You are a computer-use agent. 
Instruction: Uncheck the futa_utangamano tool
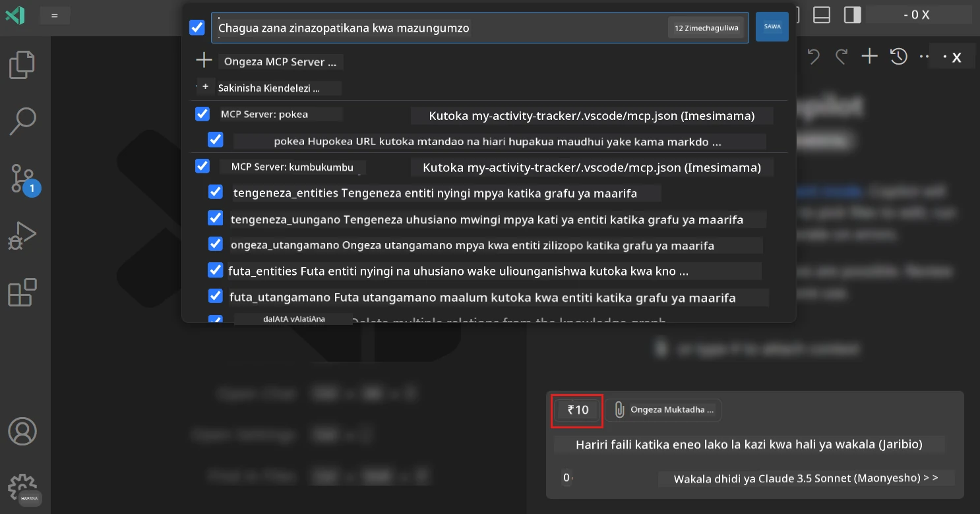point(215,296)
